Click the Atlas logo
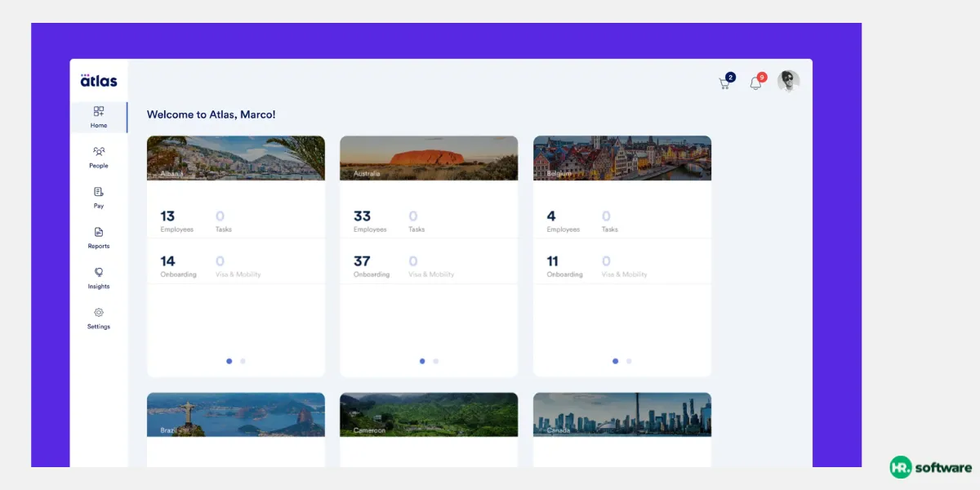 click(99, 79)
